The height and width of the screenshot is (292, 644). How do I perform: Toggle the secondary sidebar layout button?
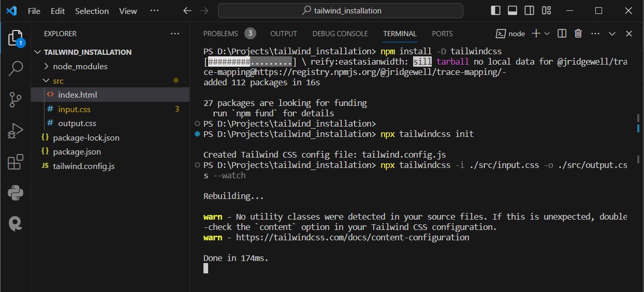tap(529, 11)
